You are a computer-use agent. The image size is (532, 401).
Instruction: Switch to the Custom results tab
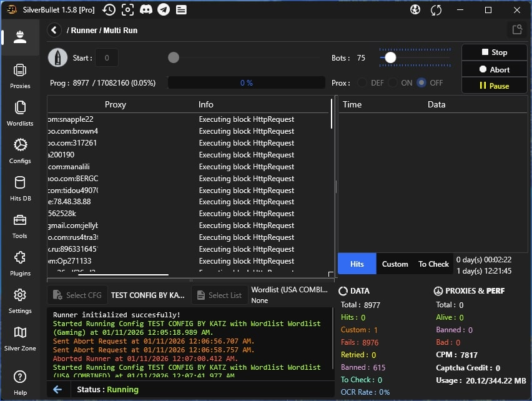(x=395, y=264)
